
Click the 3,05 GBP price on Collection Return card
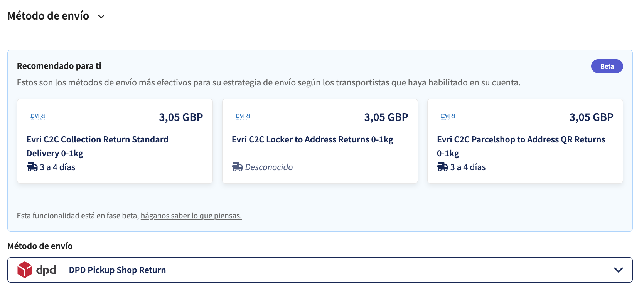(181, 117)
